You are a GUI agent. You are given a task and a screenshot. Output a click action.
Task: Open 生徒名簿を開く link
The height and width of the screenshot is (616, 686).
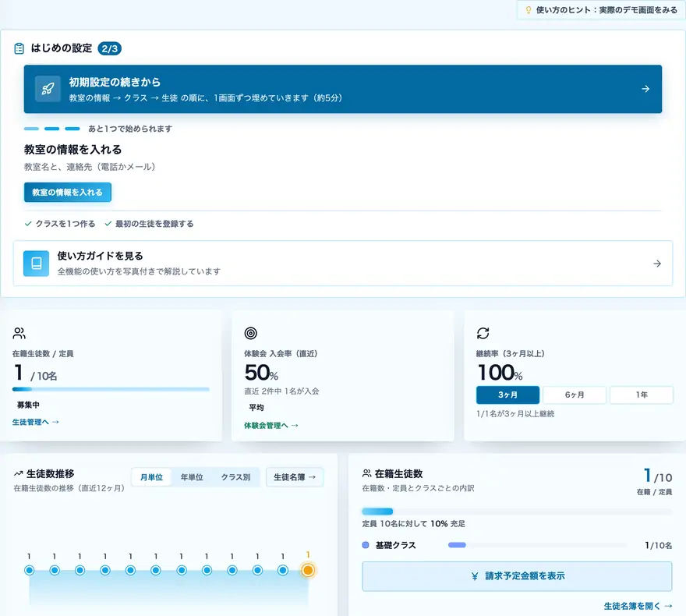pyautogui.click(x=638, y=606)
